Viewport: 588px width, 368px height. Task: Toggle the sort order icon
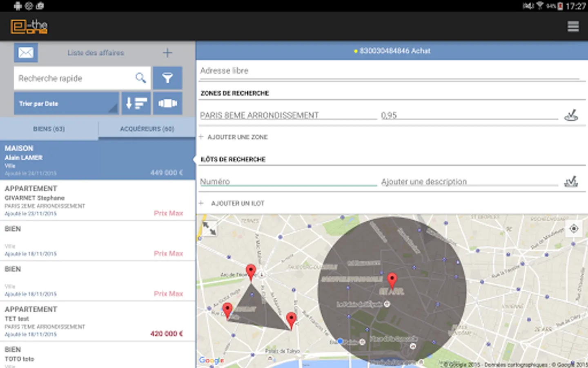click(136, 103)
